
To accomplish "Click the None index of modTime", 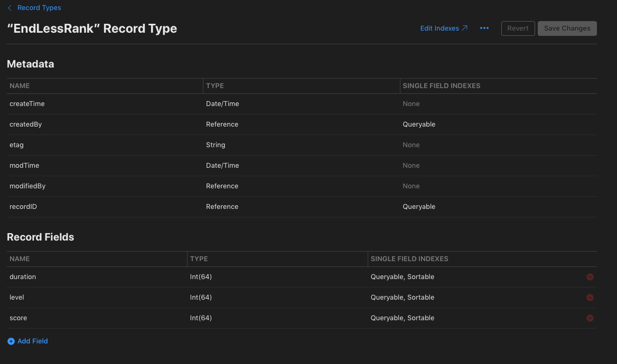I will (411, 166).
